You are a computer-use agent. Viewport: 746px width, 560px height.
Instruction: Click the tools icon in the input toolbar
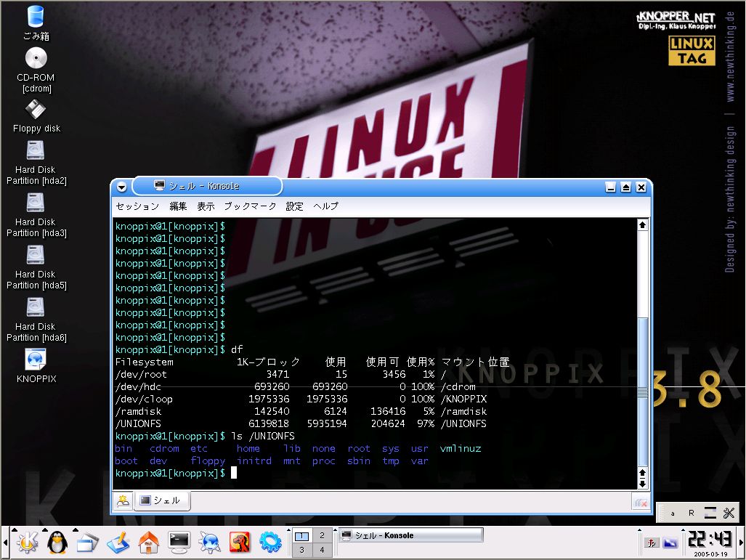pyautogui.click(x=729, y=513)
